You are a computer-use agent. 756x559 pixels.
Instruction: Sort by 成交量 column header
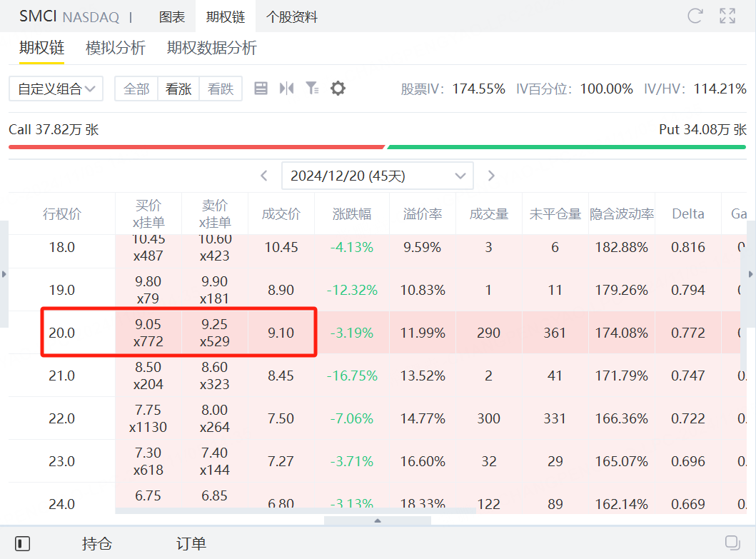point(489,213)
